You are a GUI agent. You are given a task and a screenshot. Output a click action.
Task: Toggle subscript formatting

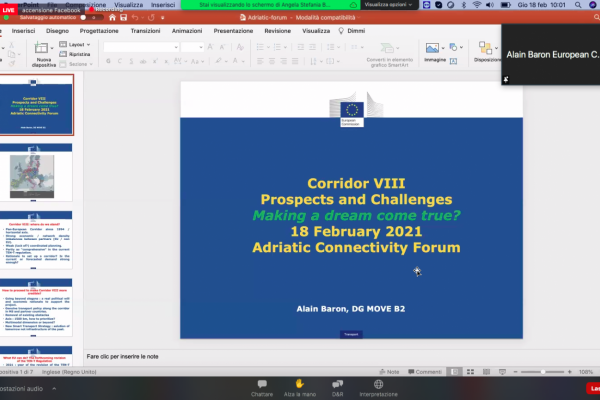tap(166, 61)
